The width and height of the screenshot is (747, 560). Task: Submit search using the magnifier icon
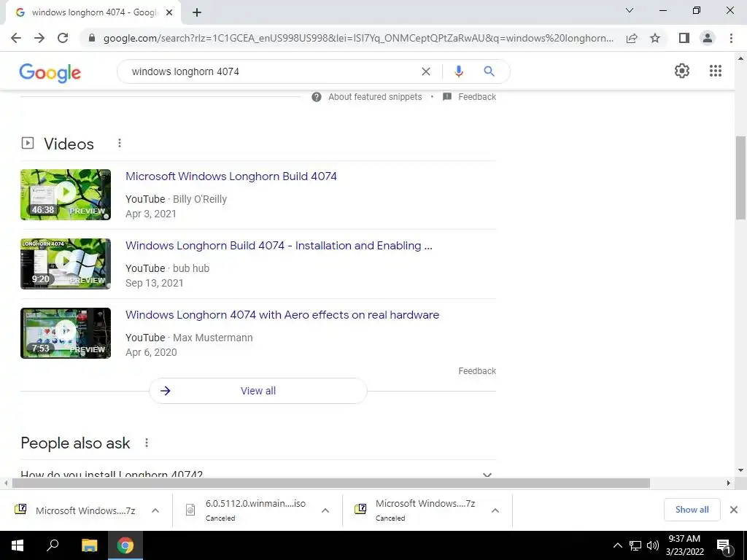(x=489, y=71)
